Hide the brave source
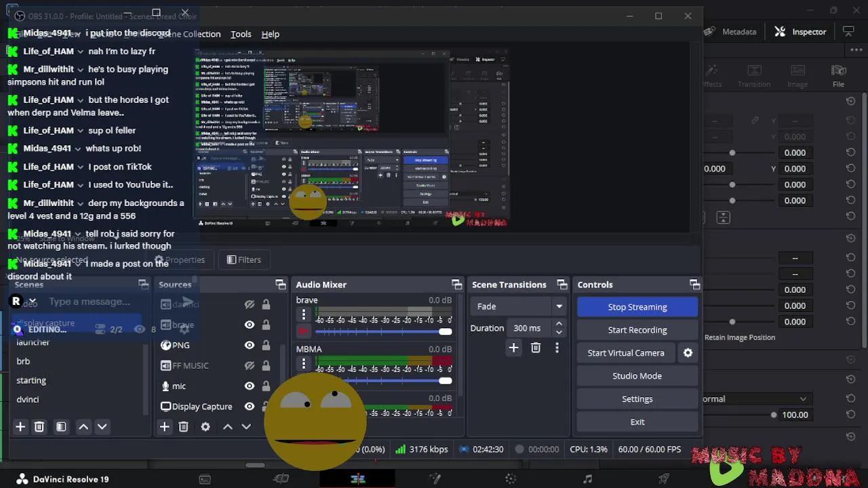 [x=250, y=325]
